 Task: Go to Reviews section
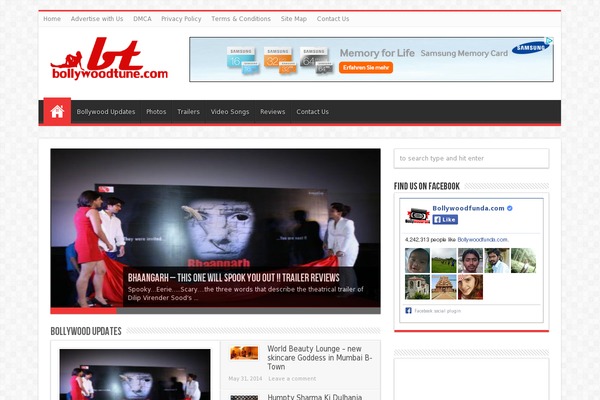tap(272, 112)
